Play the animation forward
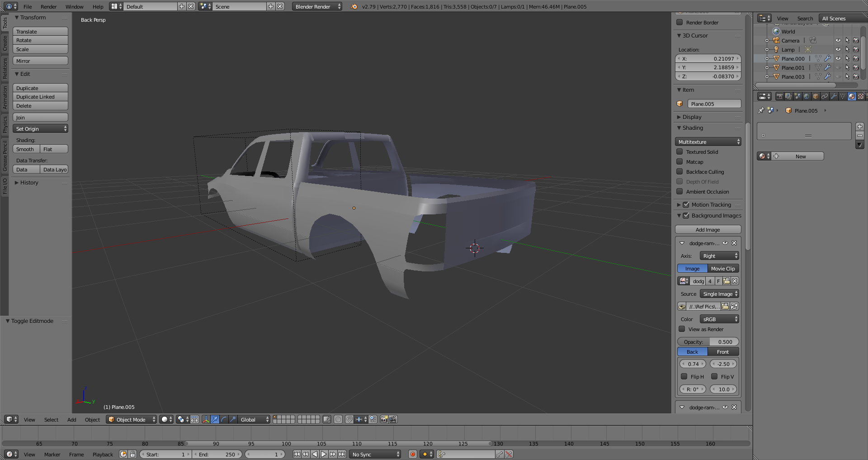868x460 pixels. [324, 454]
